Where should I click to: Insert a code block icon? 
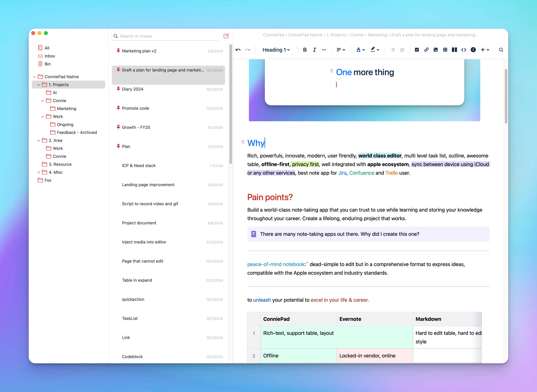[x=464, y=50]
